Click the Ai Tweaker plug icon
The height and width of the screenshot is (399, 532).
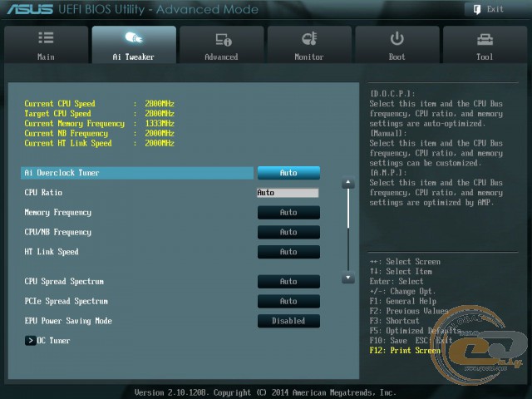coord(134,37)
